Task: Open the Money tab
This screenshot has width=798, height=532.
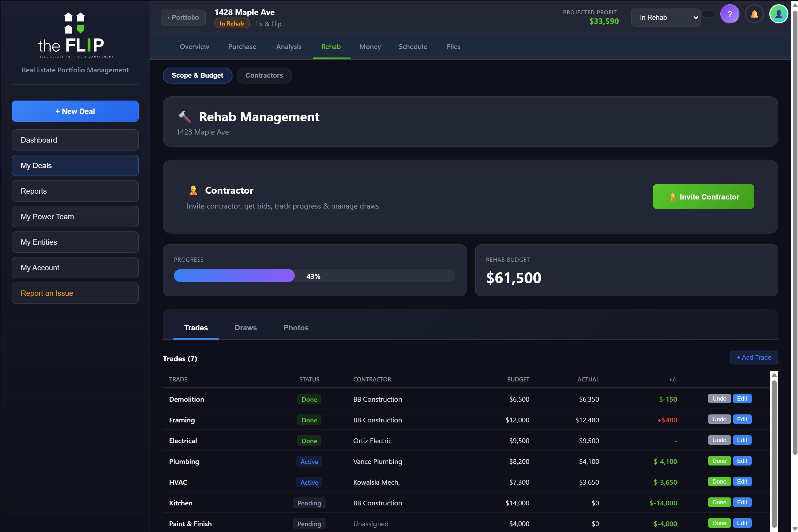Action: (x=370, y=47)
